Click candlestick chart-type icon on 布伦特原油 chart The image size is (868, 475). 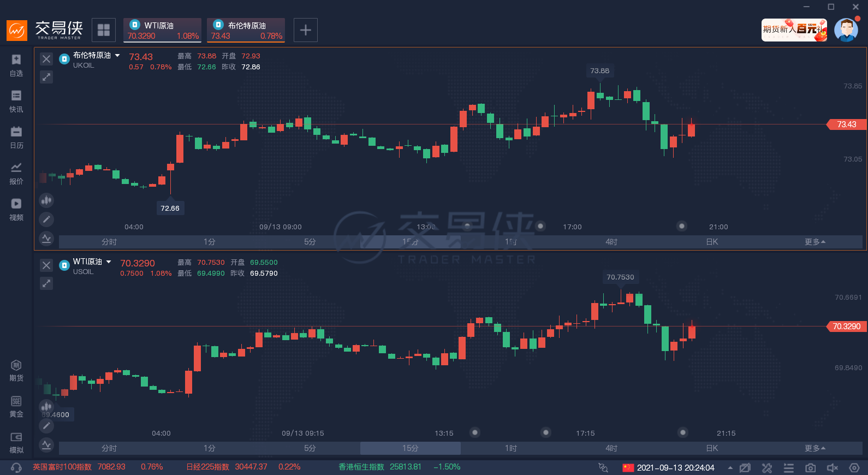(46, 200)
